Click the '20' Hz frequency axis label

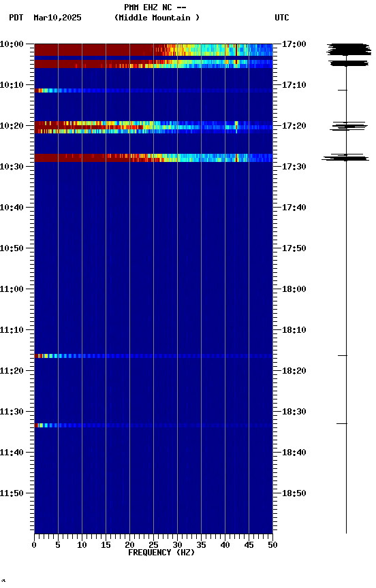pyautogui.click(x=129, y=545)
